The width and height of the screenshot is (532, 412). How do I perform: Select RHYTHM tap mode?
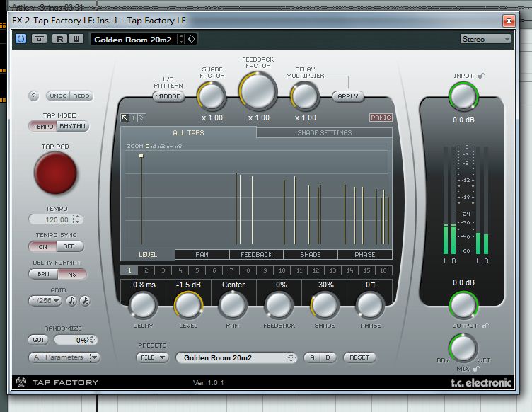73,126
